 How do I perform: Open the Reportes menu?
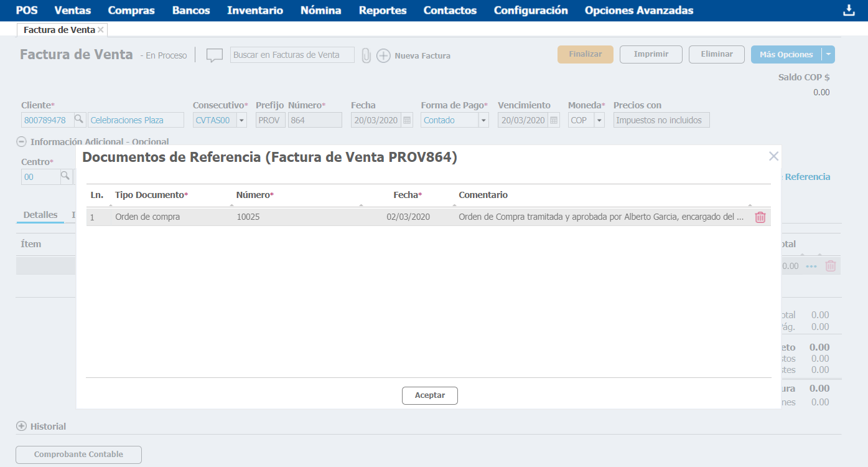click(383, 11)
